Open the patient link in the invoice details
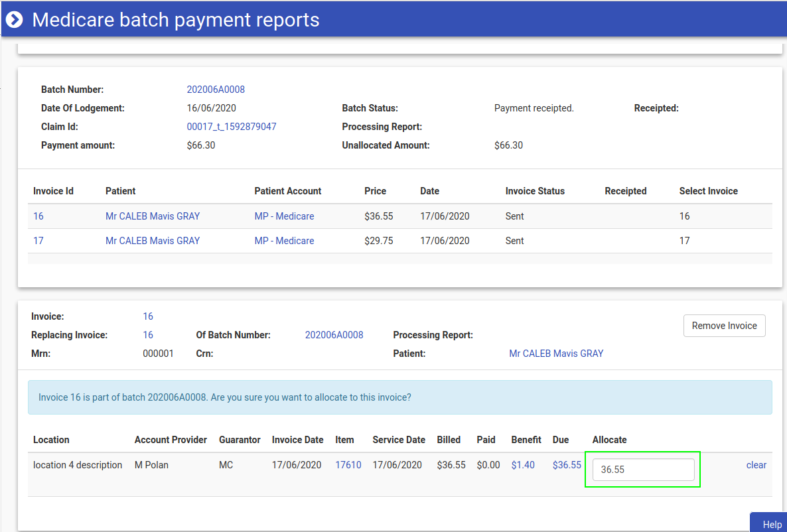This screenshot has width=787, height=532. pyautogui.click(x=556, y=354)
